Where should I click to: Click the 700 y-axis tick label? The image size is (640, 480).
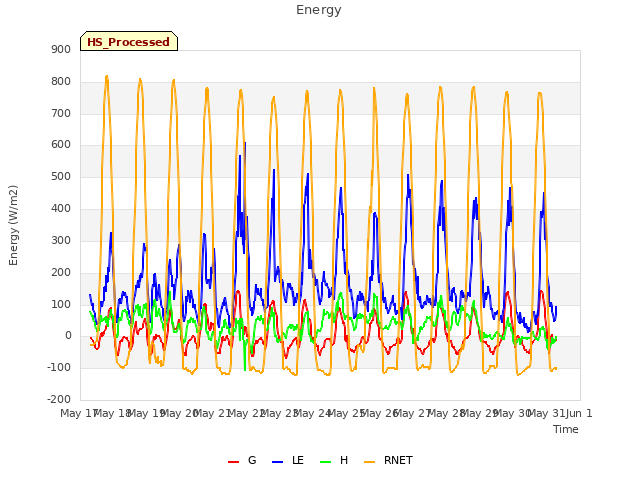(x=61, y=113)
